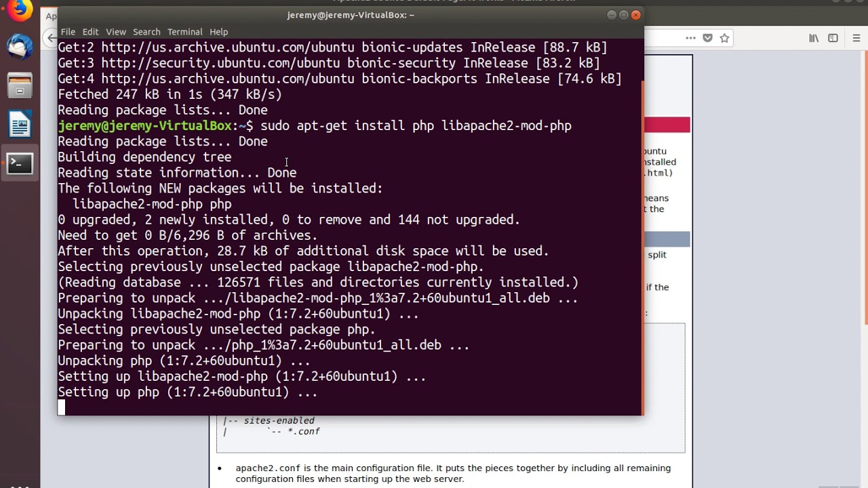Maximize the jeremy@jeremy-VirtualBox terminal window
868x488 pixels.
tap(623, 15)
